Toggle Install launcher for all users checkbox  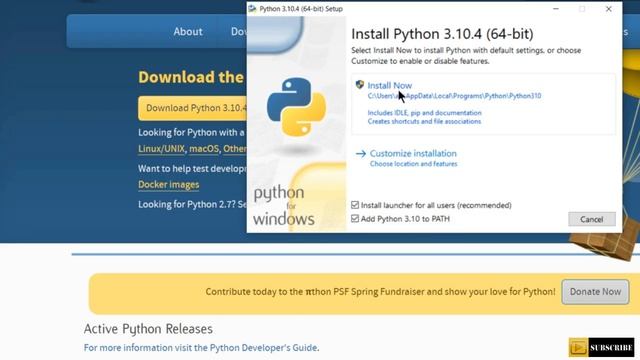[355, 205]
